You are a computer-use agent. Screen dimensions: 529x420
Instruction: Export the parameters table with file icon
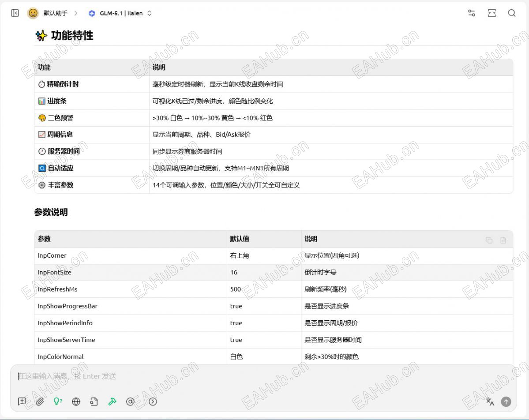click(503, 240)
